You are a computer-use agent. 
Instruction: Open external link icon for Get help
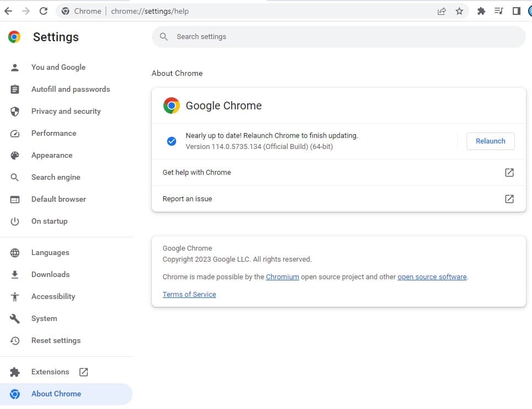509,173
